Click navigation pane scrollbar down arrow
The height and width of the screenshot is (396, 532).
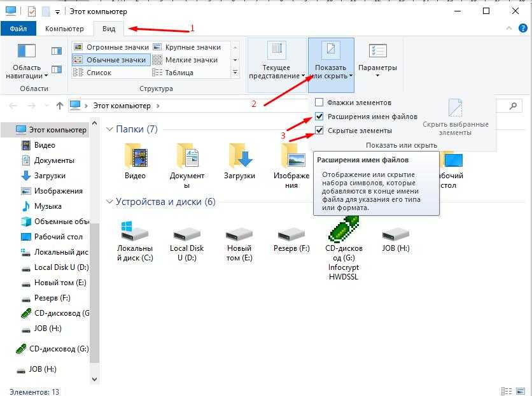click(94, 379)
